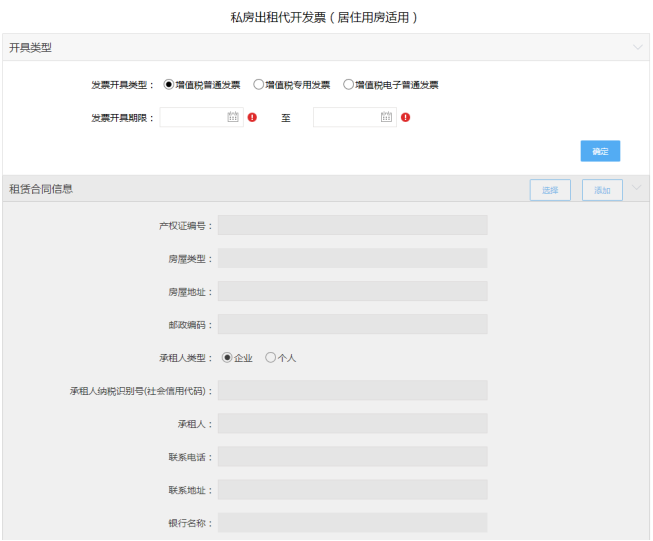This screenshot has width=653, height=541.
Task: Click the 发票开具类型 label
Action: point(122,85)
